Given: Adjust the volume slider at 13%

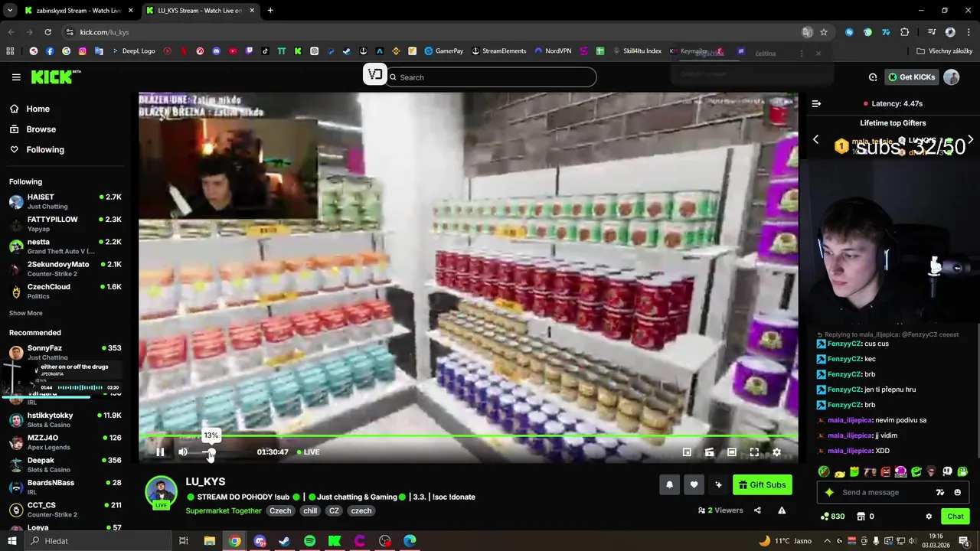Looking at the screenshot, I should 210,452.
